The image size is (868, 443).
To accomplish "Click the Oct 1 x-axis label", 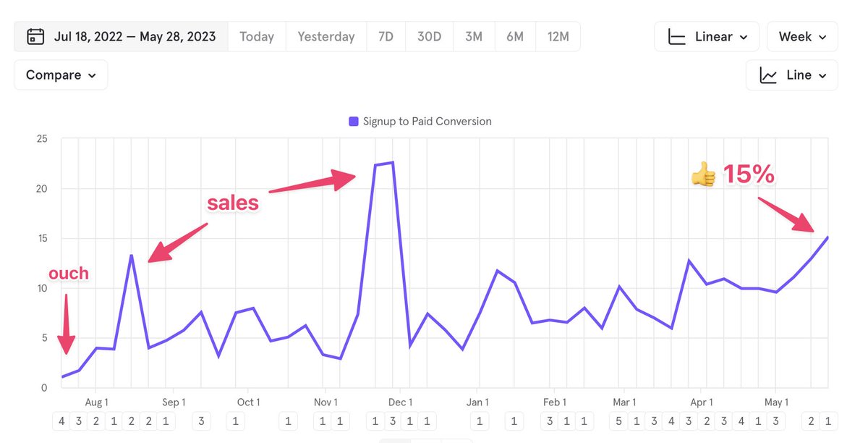I will [248, 402].
